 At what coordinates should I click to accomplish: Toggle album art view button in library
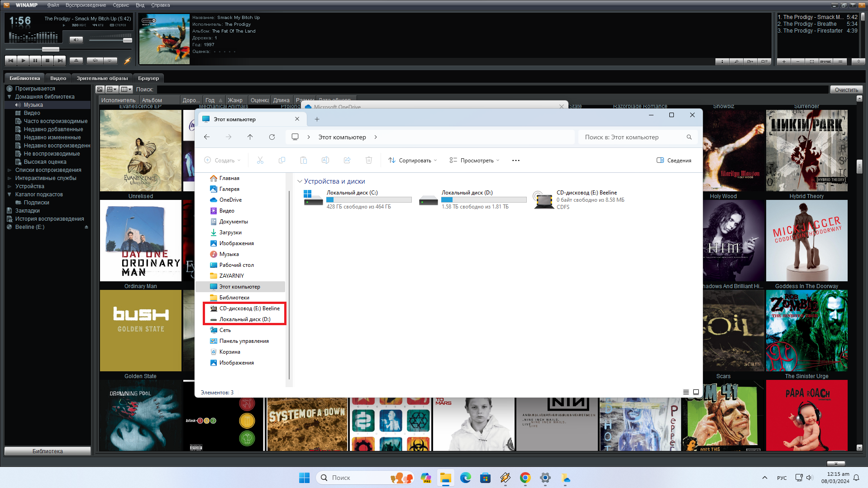pos(100,90)
